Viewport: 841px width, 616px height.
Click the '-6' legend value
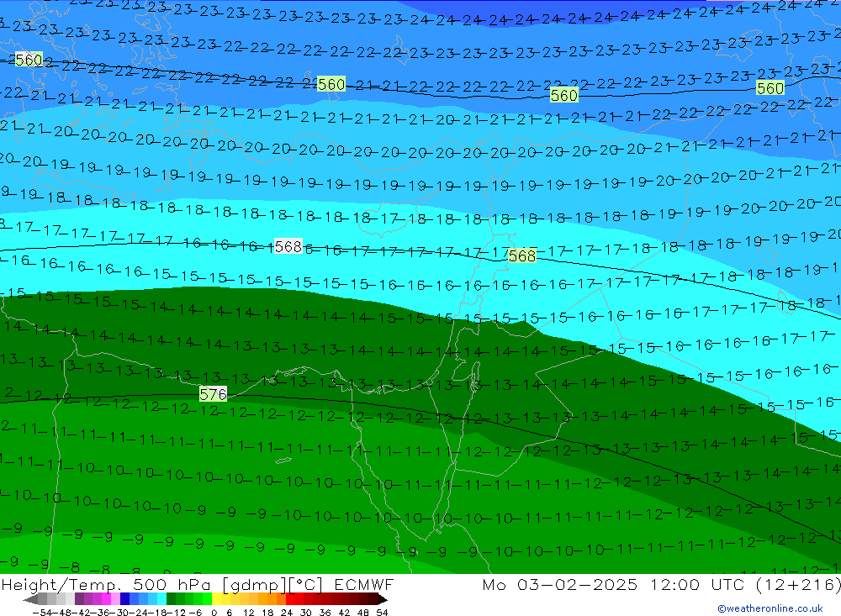(x=195, y=613)
